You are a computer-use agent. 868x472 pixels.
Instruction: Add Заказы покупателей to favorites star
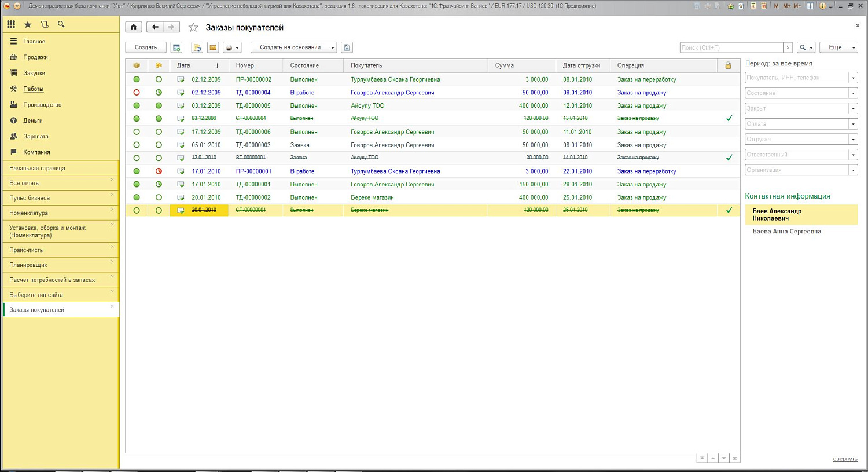(193, 28)
